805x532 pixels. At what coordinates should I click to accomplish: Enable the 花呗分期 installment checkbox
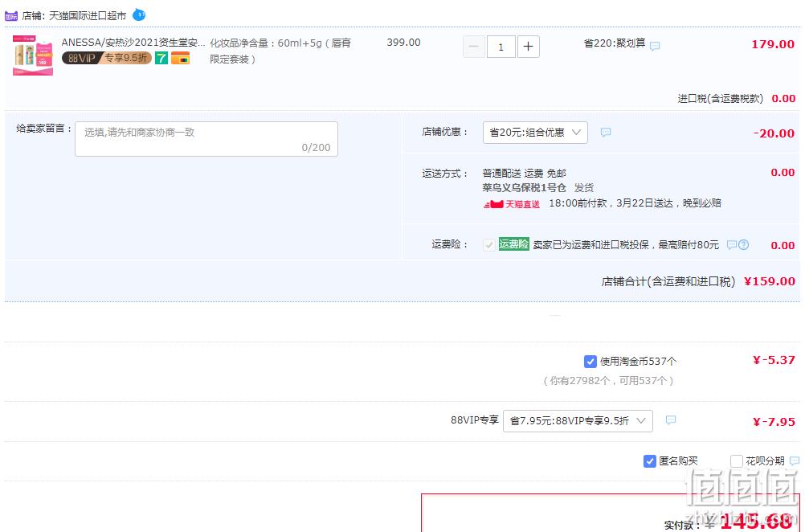[x=736, y=461]
